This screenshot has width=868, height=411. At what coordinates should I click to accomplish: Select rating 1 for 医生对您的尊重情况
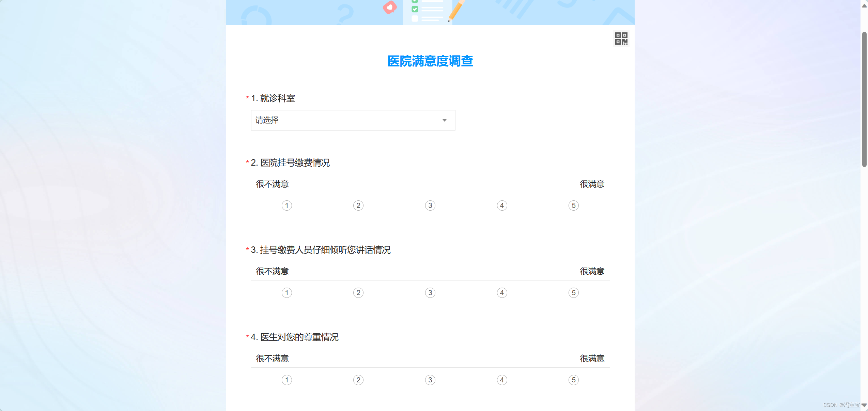click(x=286, y=380)
